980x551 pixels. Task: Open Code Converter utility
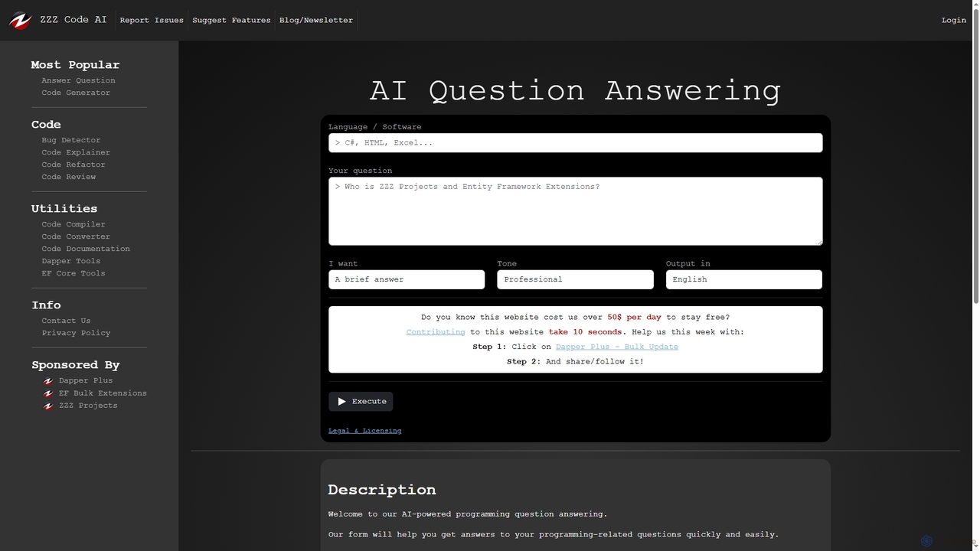pyautogui.click(x=76, y=236)
